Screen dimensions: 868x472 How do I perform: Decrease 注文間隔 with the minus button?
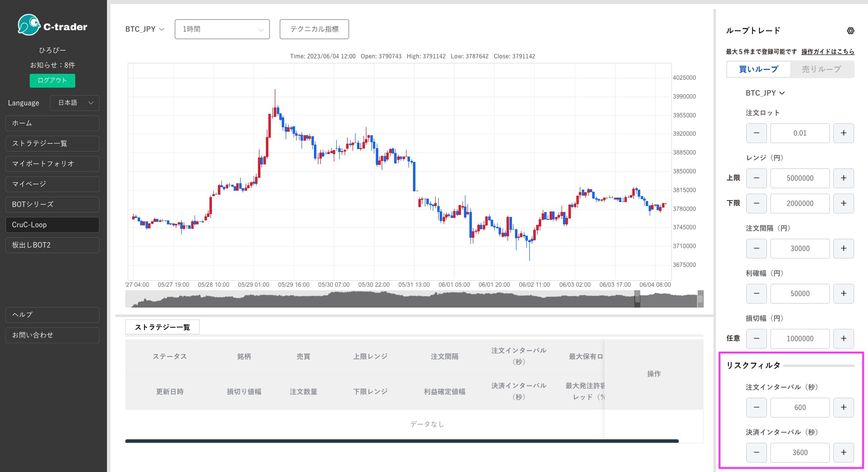coord(756,248)
